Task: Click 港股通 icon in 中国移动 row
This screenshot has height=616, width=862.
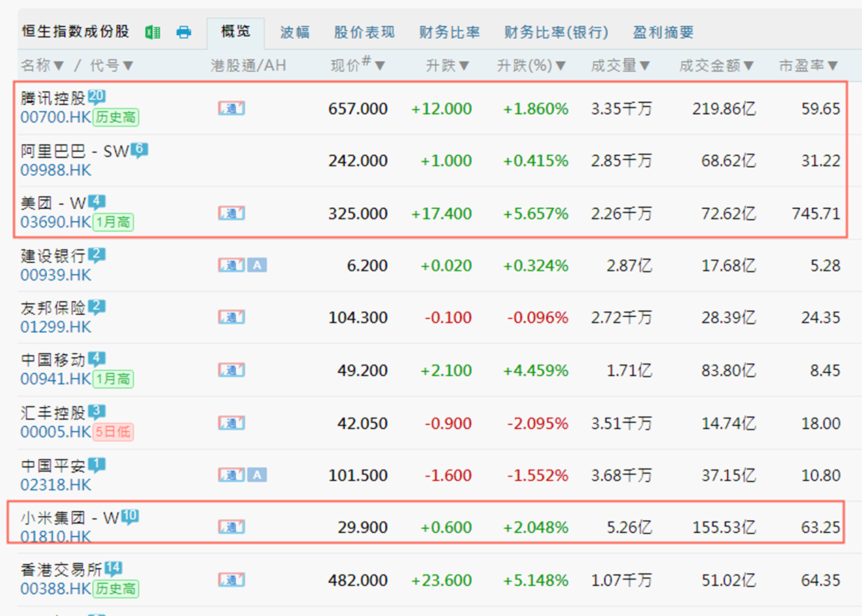Action: click(232, 370)
